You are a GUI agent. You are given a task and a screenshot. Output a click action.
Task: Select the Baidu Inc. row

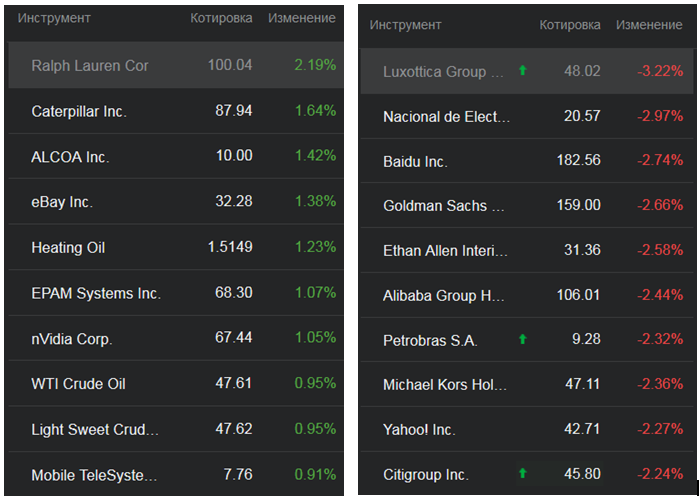click(415, 161)
